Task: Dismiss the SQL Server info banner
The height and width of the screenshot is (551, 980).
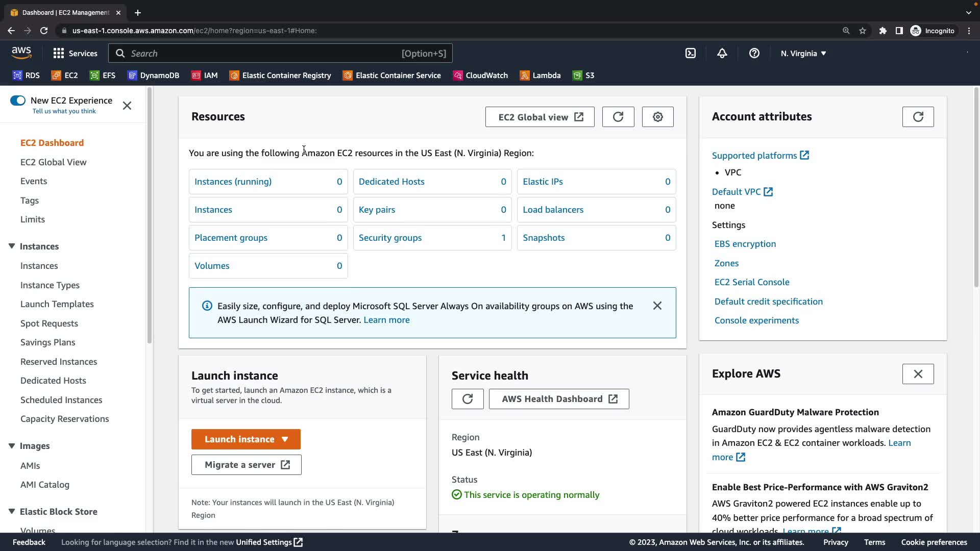Action: (x=657, y=306)
